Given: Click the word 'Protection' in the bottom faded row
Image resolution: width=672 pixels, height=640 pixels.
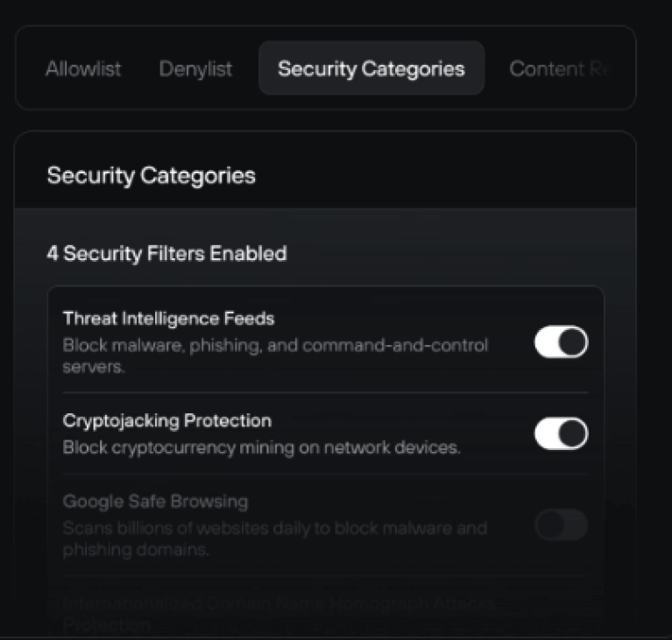Looking at the screenshot, I should (x=107, y=625).
